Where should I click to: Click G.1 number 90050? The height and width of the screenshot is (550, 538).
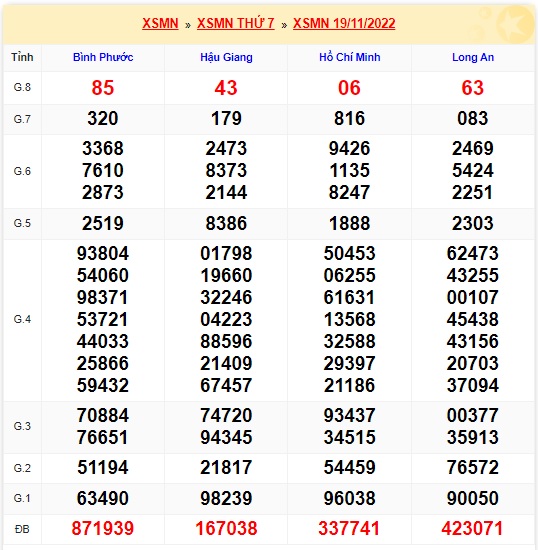click(473, 498)
